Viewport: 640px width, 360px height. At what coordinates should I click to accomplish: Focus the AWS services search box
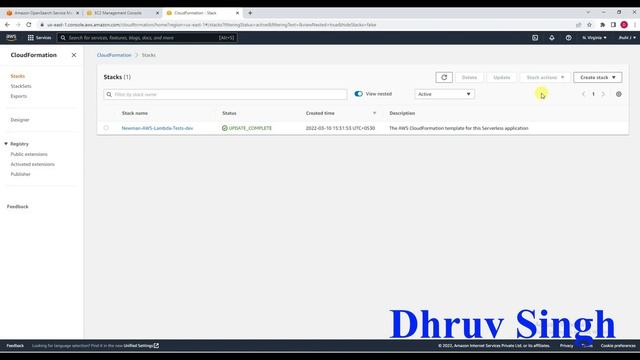(x=147, y=38)
